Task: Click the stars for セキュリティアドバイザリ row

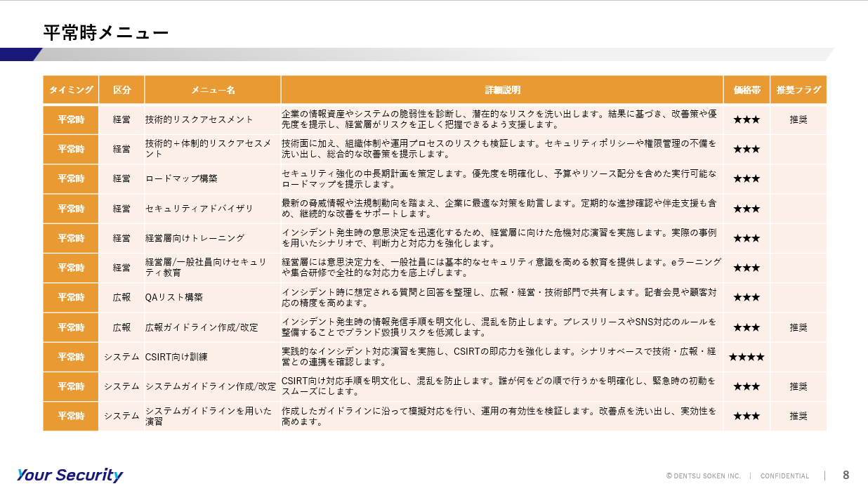Action: (747, 209)
